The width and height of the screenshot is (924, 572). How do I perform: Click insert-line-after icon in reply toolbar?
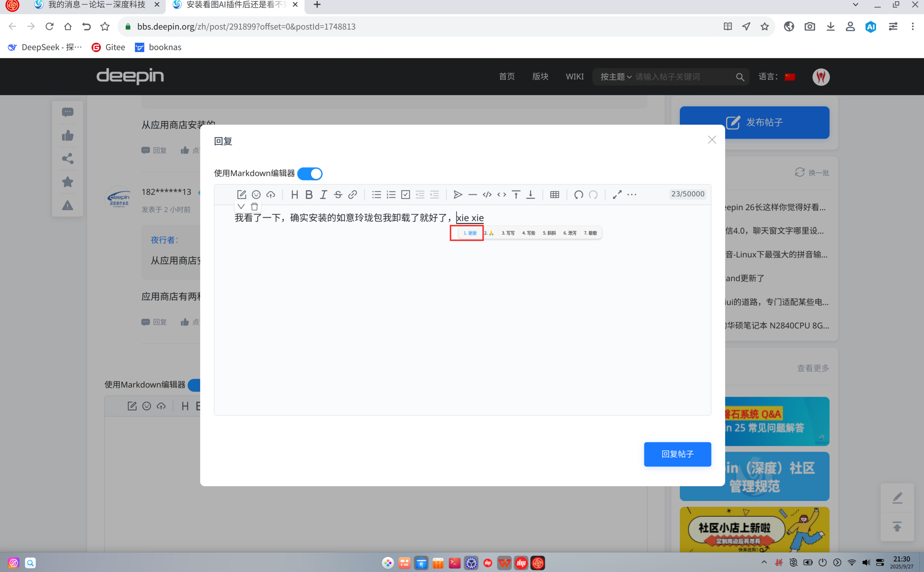coord(531,195)
